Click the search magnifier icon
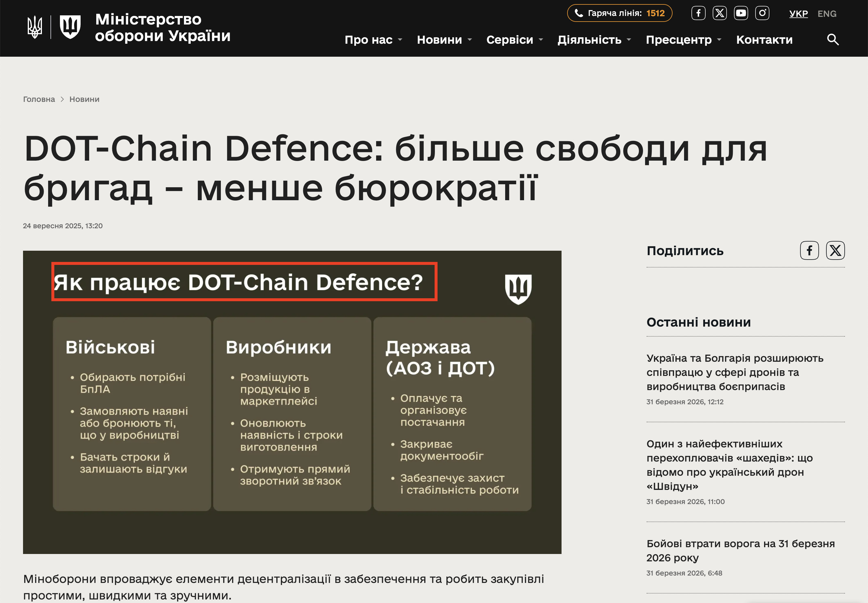Viewport: 868px width, 603px height. pos(833,39)
